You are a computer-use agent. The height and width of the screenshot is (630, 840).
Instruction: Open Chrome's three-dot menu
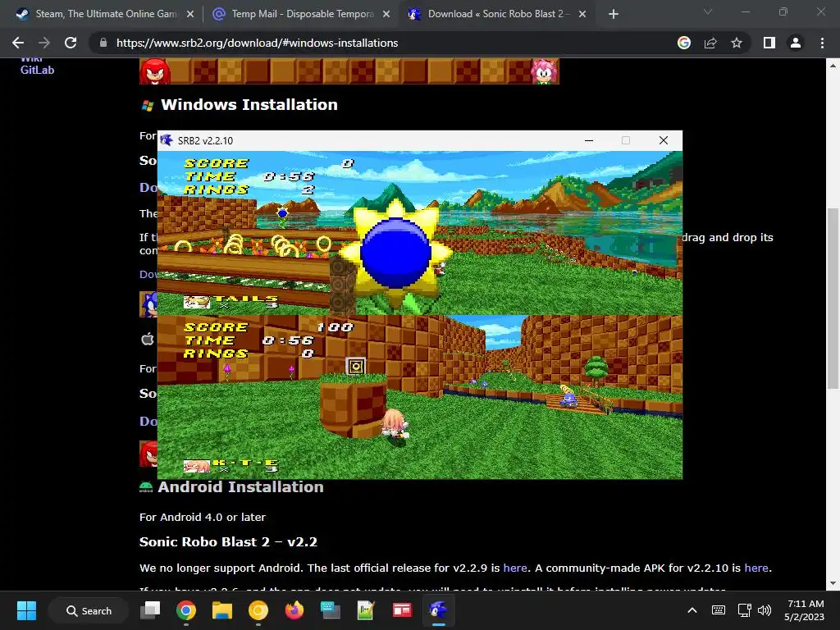tap(822, 43)
